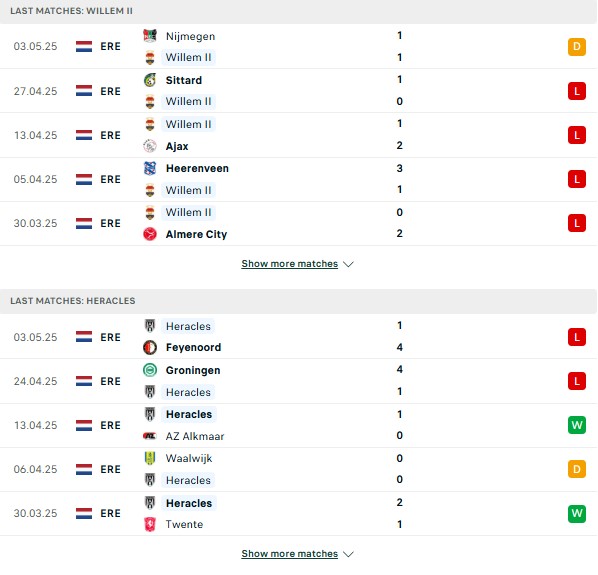Image resolution: width=598 pixels, height=575 pixels.
Task: Click the Almere City red logo
Action: (x=150, y=234)
